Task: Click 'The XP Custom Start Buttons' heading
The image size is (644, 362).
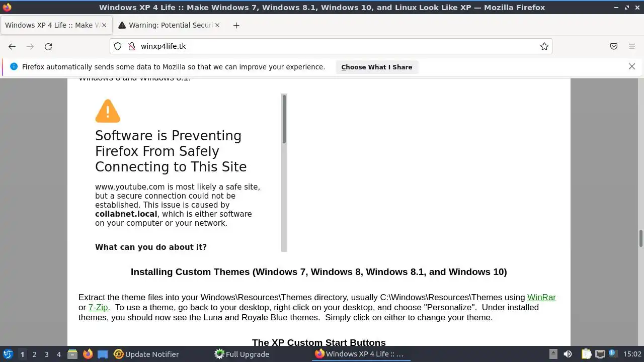Action: point(318,342)
